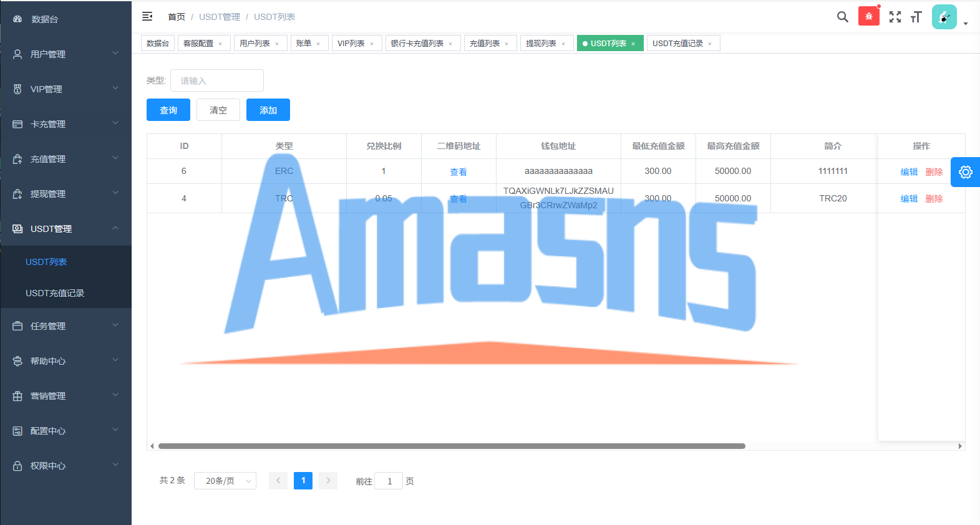Click the 兑换比例 column header
Image resolution: width=980 pixels, height=525 pixels.
tap(384, 146)
